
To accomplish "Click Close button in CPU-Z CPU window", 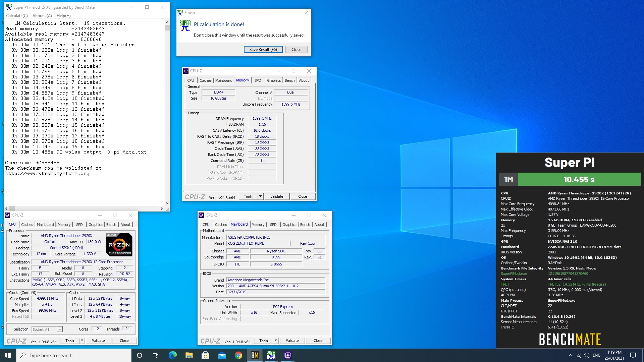I will (x=124, y=341).
